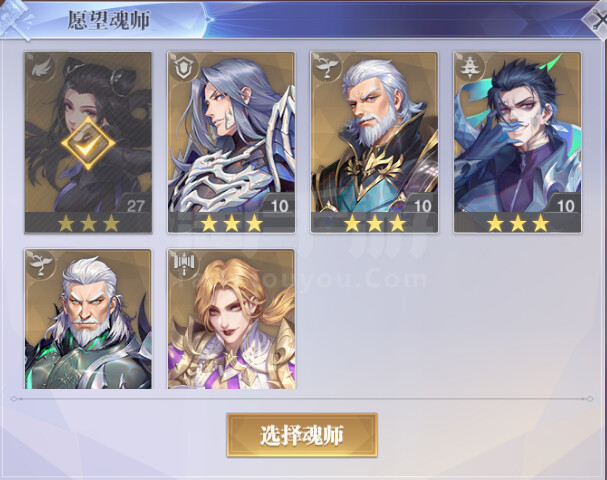This screenshot has height=480, width=607.
Task: Click the plant class icon on the green-armored elder card
Action: (40, 264)
